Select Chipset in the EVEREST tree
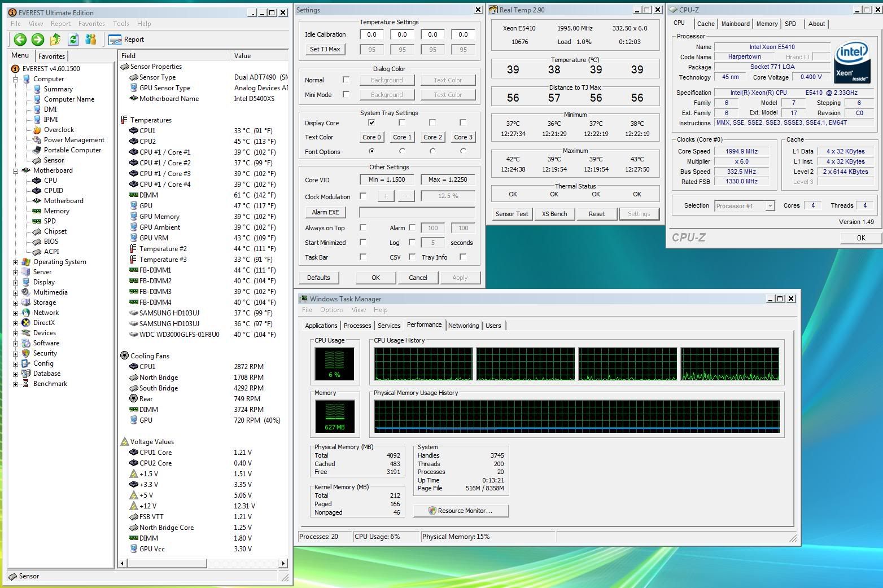883x588 pixels. [55, 231]
